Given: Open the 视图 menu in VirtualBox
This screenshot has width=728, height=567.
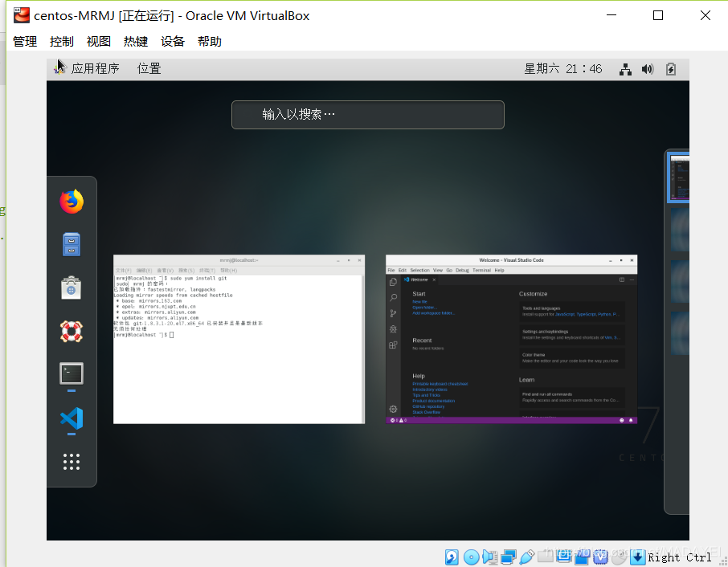Looking at the screenshot, I should coord(98,41).
